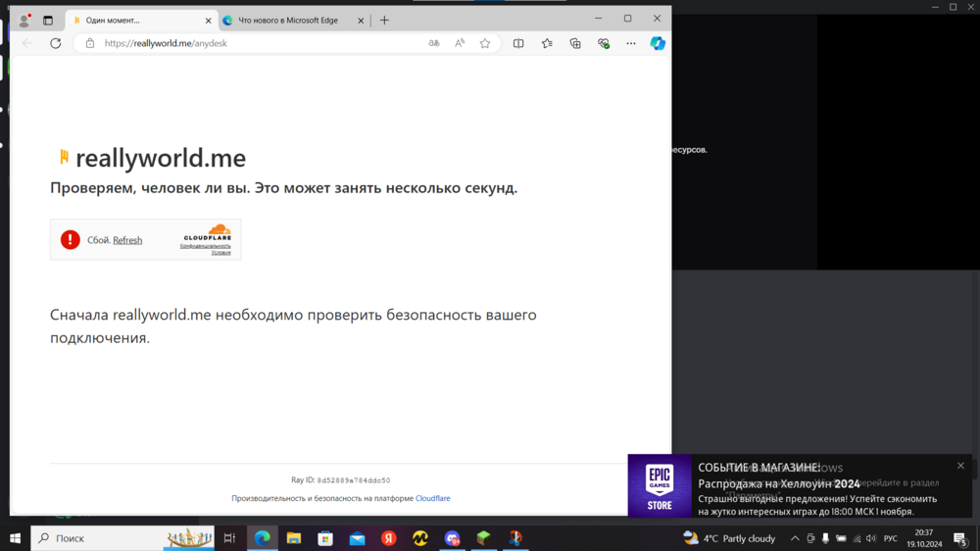
Task: Open Microsoft Store from taskbar
Action: [325, 538]
